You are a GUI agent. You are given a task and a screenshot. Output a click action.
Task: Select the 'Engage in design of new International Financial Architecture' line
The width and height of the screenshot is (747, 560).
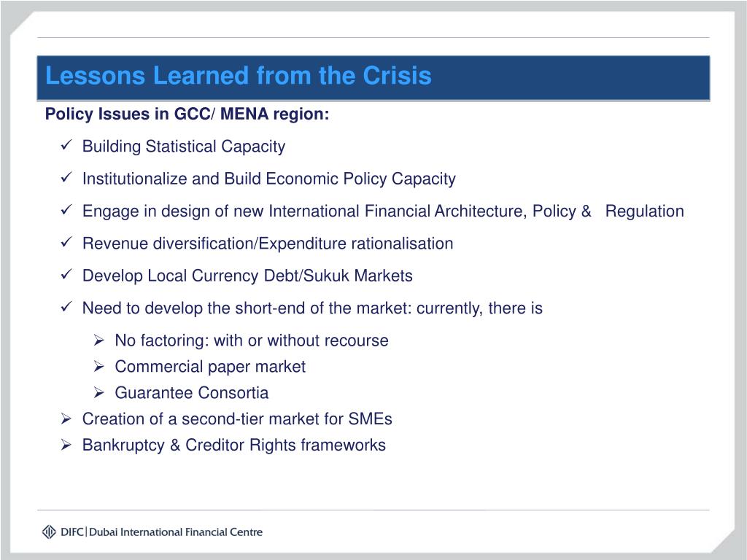tap(383, 211)
